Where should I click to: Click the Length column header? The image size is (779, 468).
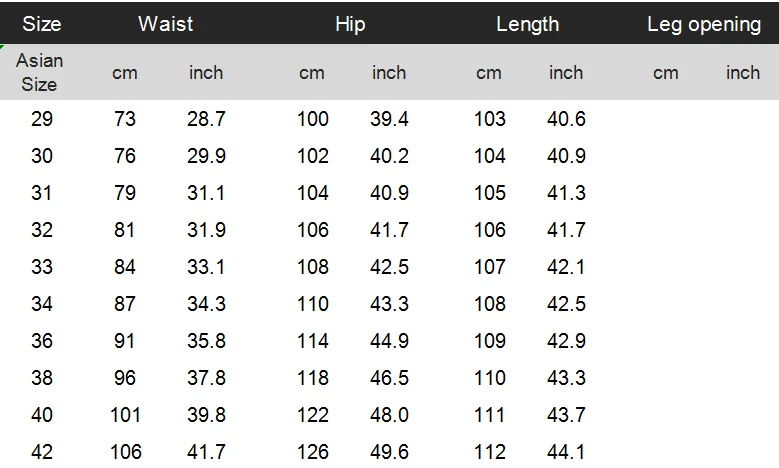click(x=527, y=23)
